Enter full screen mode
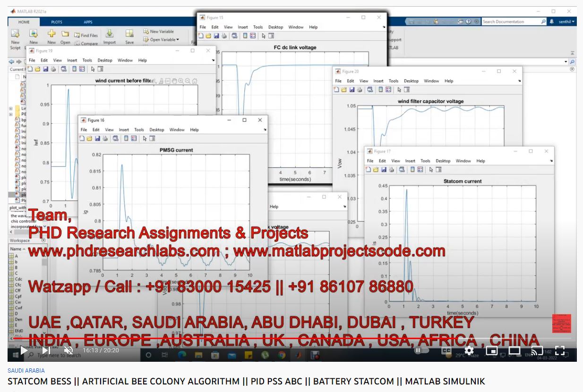 (x=560, y=350)
